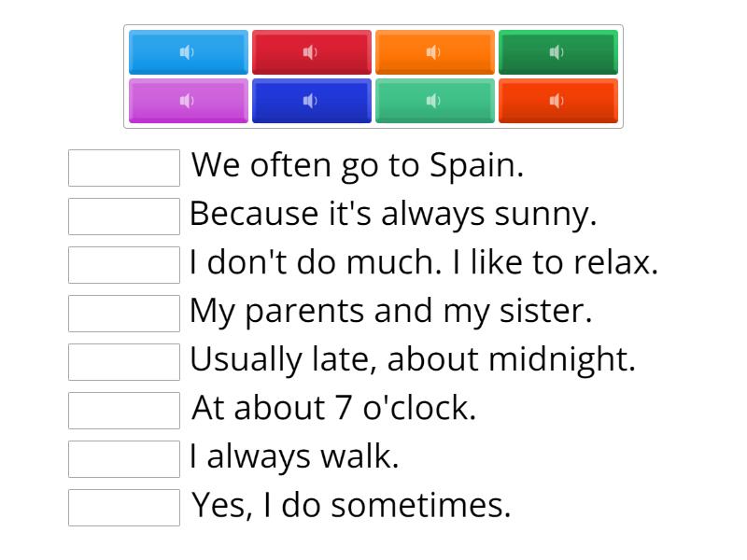Select the slot for 'My parents and my sister.'
747x560 pixels.
[124, 314]
